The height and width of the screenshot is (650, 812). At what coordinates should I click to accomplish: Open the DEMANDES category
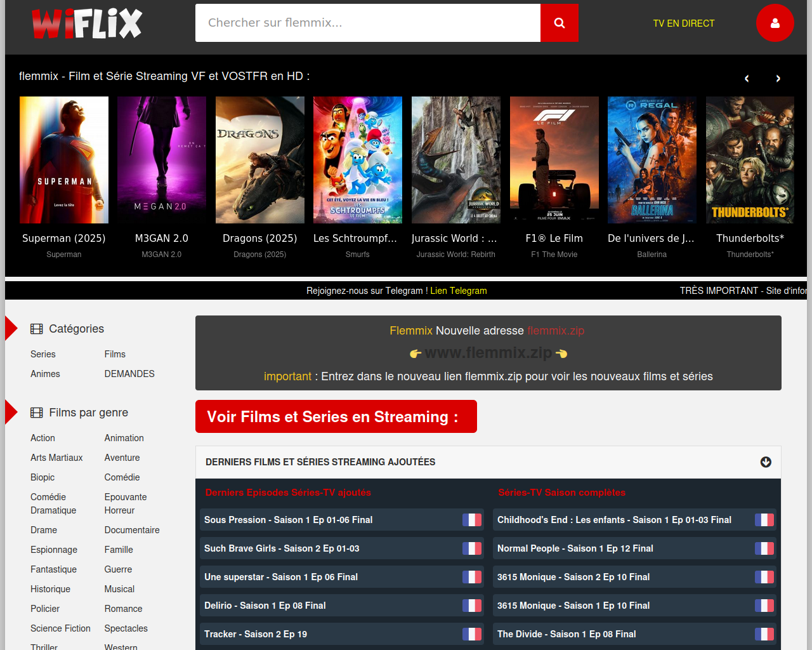(x=129, y=374)
